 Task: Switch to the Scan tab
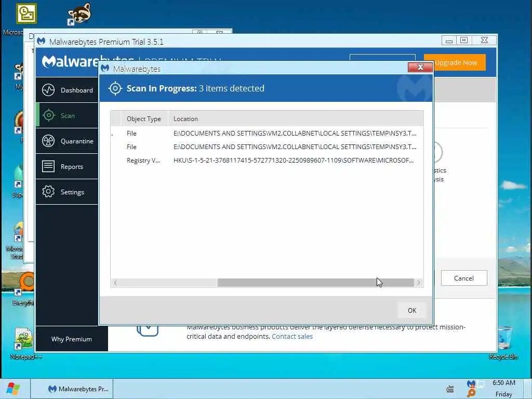click(x=67, y=115)
